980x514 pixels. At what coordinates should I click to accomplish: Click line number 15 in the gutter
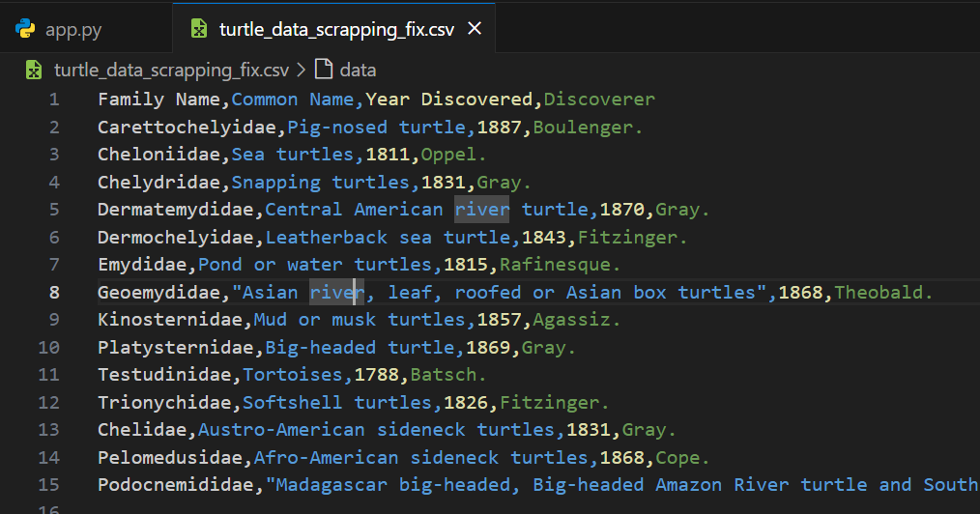point(48,485)
